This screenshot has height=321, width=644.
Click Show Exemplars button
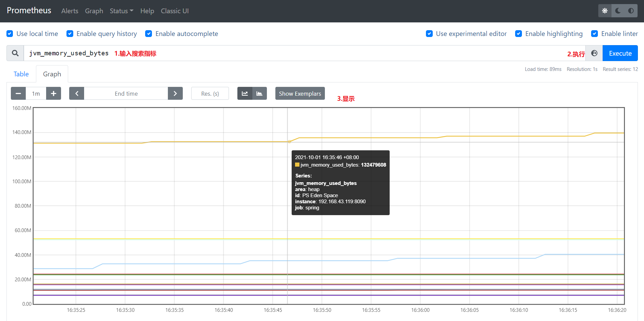(300, 93)
